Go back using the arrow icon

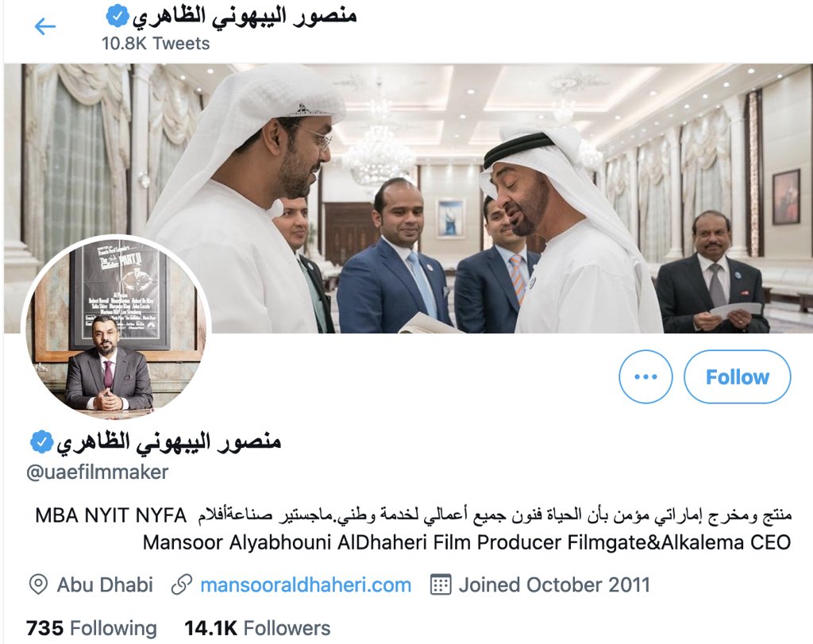pos(45,26)
